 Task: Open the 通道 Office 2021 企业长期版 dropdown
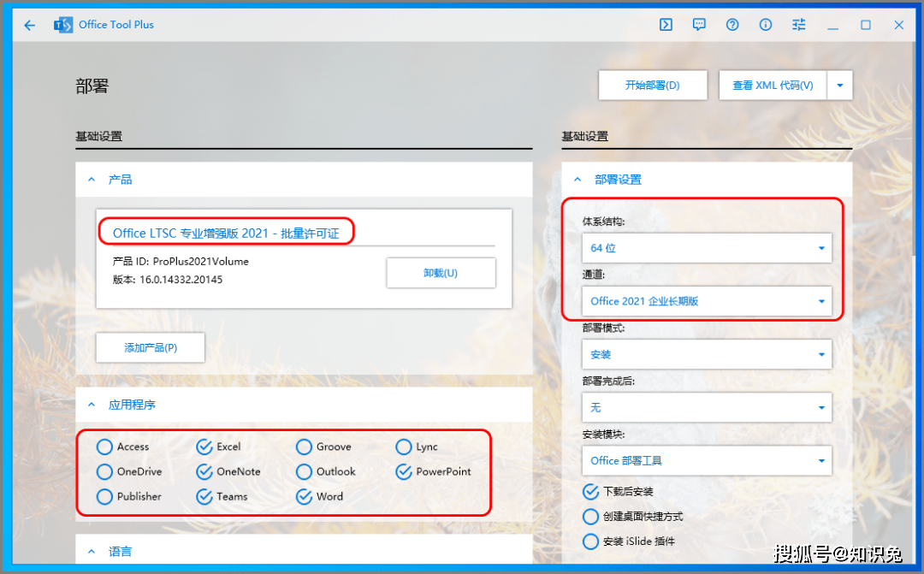707,301
